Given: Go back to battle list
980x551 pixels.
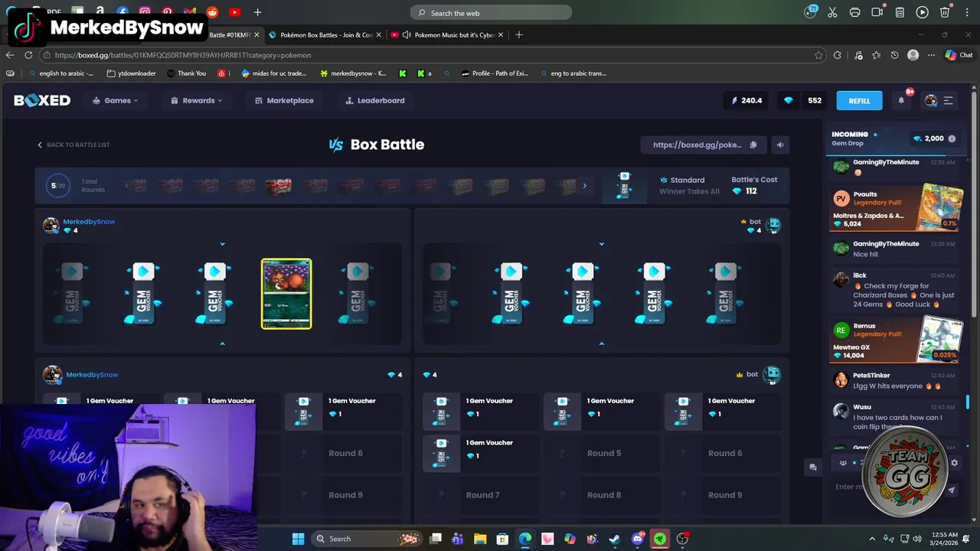Looking at the screenshot, I should coord(73,145).
